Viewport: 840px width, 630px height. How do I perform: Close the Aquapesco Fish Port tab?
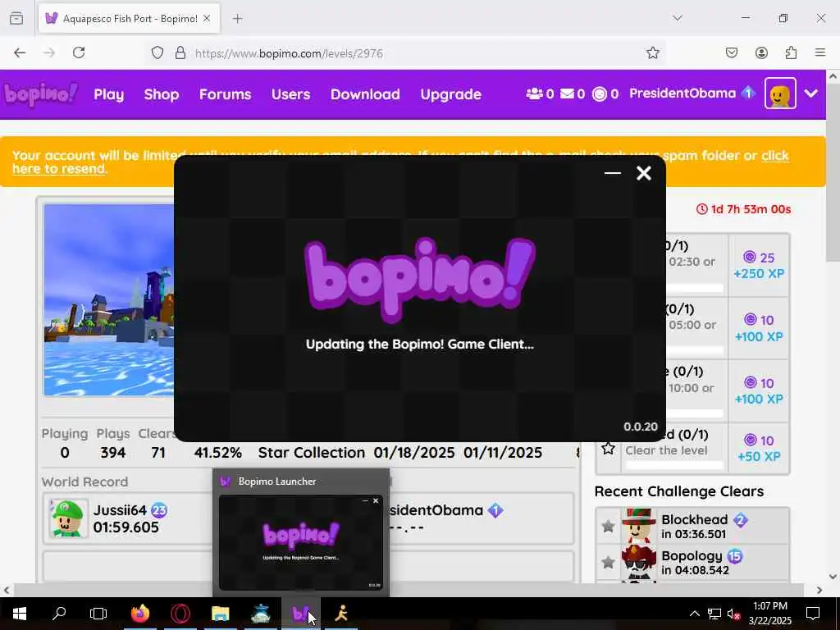coord(207,19)
